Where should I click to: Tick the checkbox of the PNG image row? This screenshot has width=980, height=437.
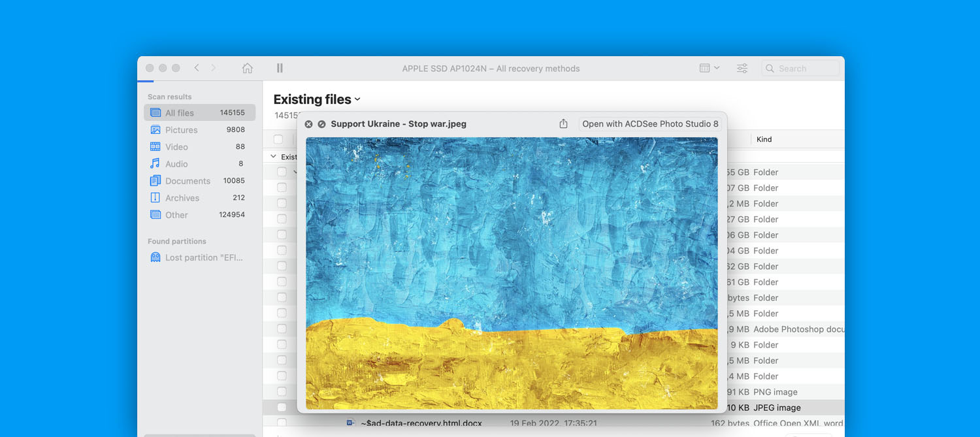(x=282, y=391)
